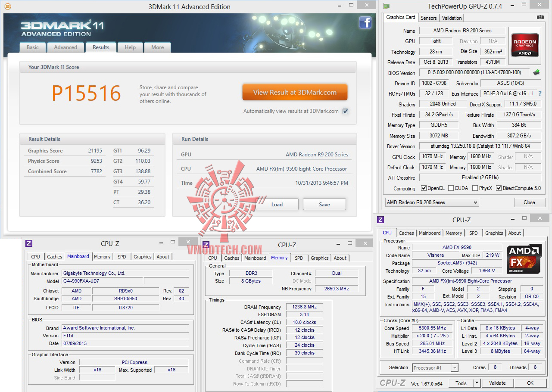Click the ATI CrossFire value Enabled (2 GPUs)
The width and height of the screenshot is (552, 392).
click(480, 177)
